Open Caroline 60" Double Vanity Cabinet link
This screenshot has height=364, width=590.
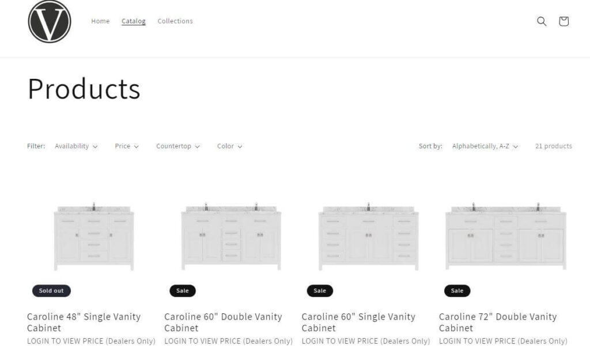click(223, 323)
